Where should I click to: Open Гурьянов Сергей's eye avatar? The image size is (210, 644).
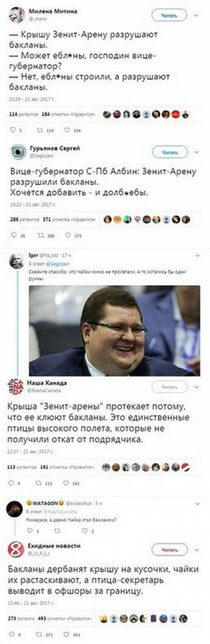18,152
